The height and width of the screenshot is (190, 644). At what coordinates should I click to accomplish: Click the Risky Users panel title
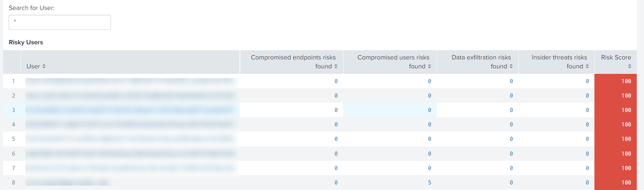coord(26,42)
